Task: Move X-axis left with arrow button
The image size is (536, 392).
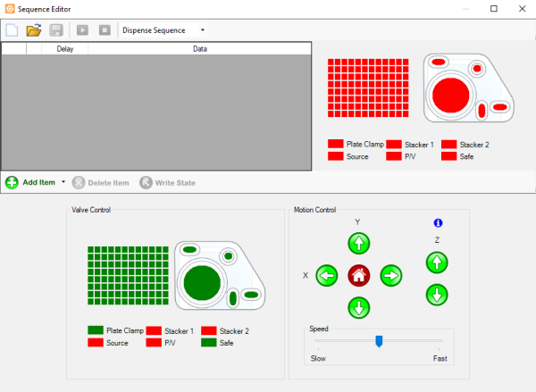Action: 326,276
